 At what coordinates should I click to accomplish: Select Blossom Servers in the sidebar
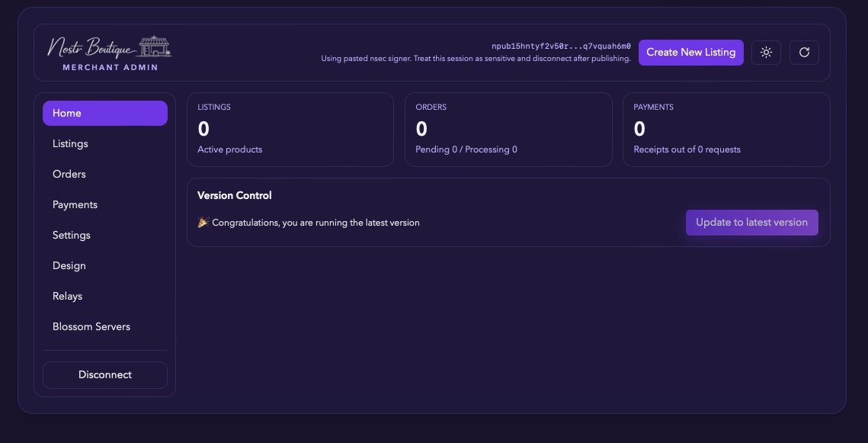[91, 326]
